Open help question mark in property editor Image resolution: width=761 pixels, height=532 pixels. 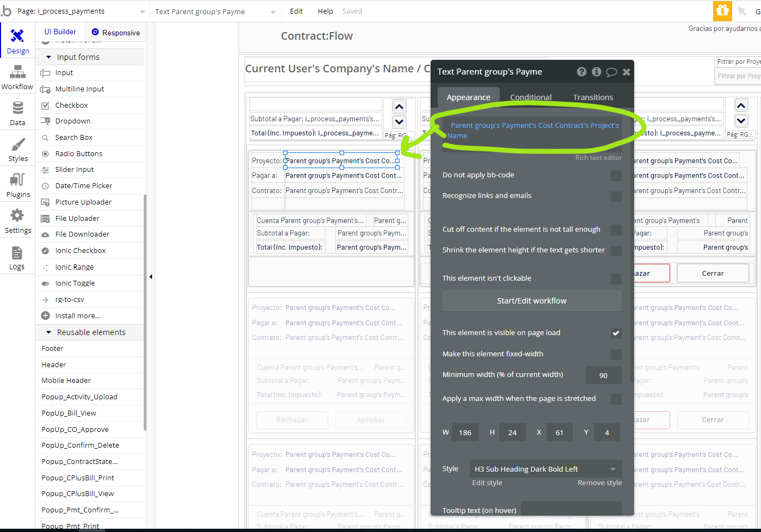[x=581, y=72]
